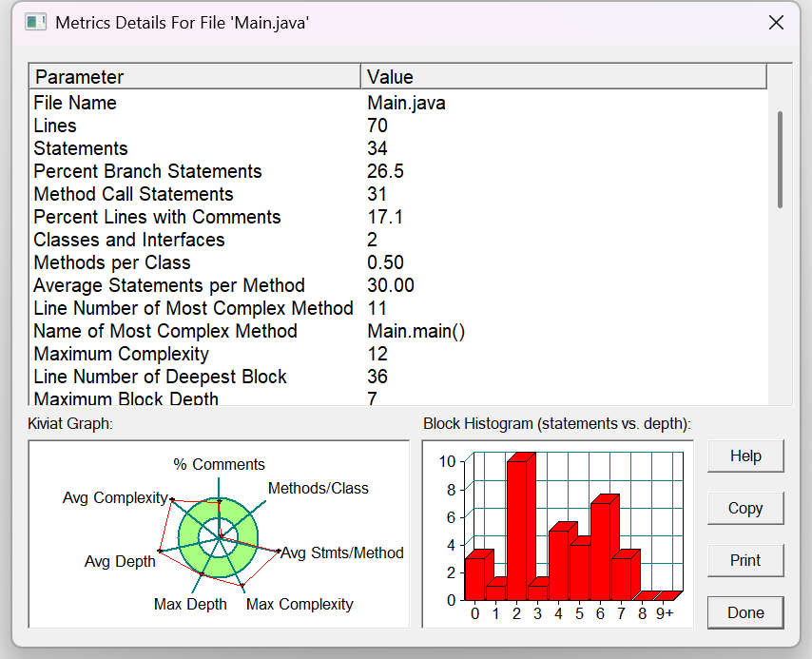The image size is (812, 659).
Task: Select 'Line Number of Most Complex Method' row
Action: (397, 308)
